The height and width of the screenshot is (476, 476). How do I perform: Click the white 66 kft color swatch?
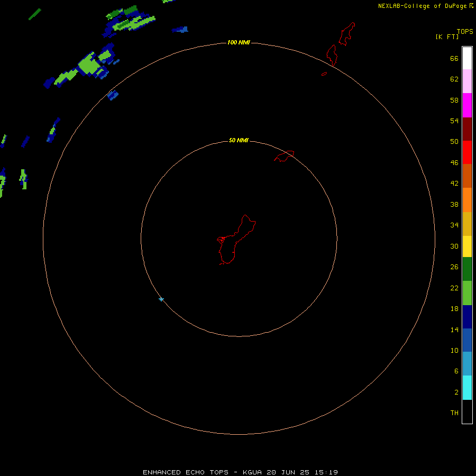[467, 58]
